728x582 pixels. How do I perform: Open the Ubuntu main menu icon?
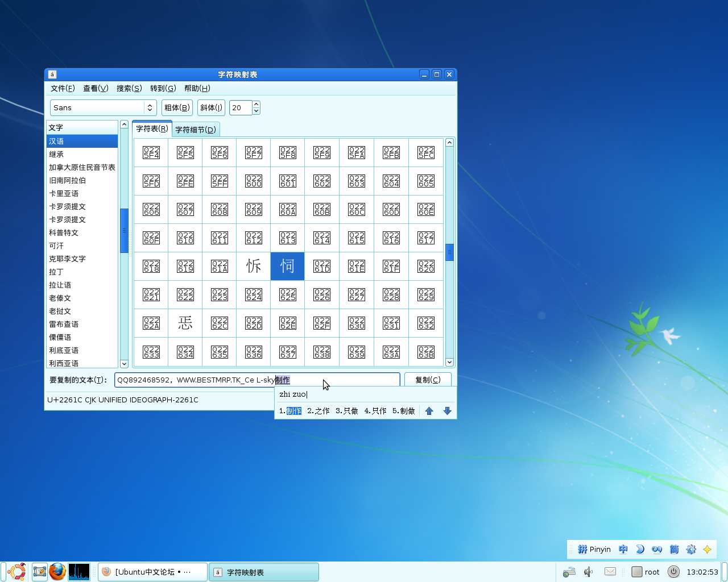tap(16, 572)
